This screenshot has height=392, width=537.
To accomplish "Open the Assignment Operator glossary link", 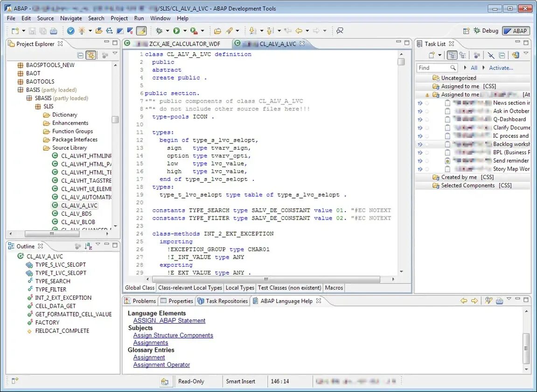I will pos(161,364).
